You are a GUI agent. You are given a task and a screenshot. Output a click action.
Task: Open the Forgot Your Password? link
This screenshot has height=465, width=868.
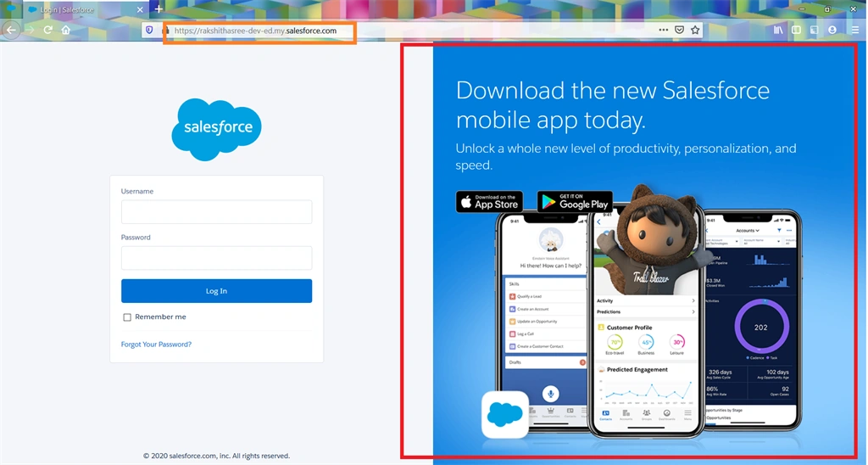tap(156, 345)
